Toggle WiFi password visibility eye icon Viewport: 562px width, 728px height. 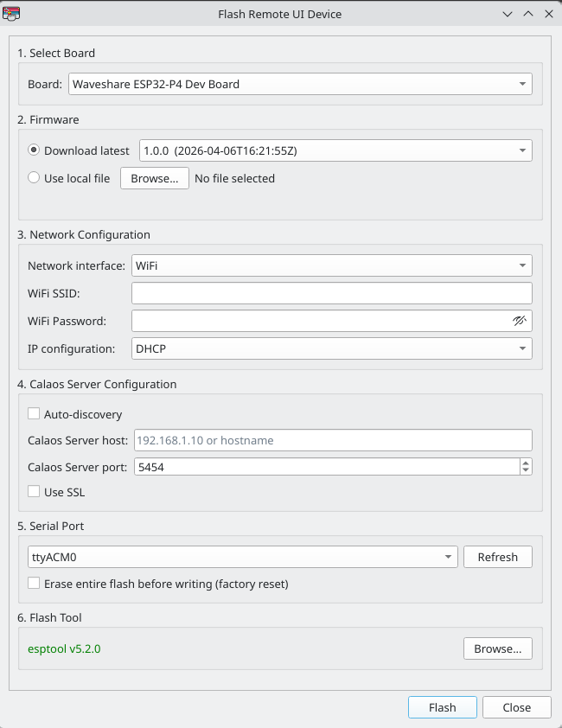(x=519, y=321)
